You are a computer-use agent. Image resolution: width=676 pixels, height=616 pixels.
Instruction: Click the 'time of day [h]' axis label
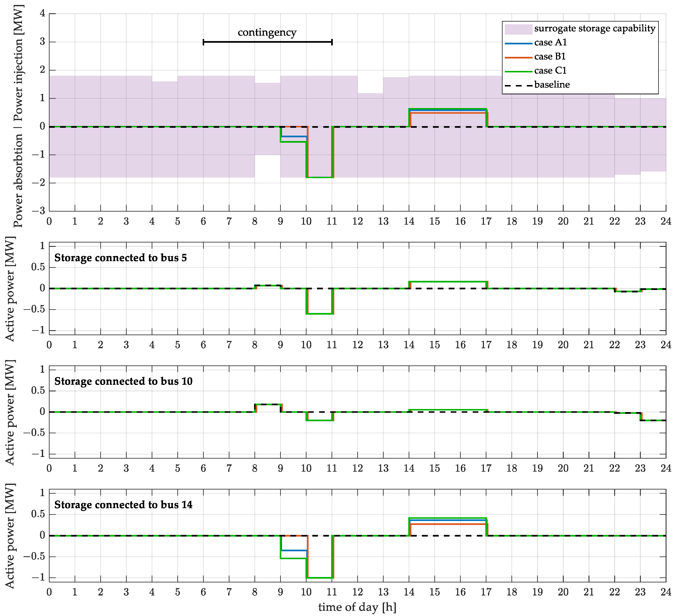click(357, 607)
